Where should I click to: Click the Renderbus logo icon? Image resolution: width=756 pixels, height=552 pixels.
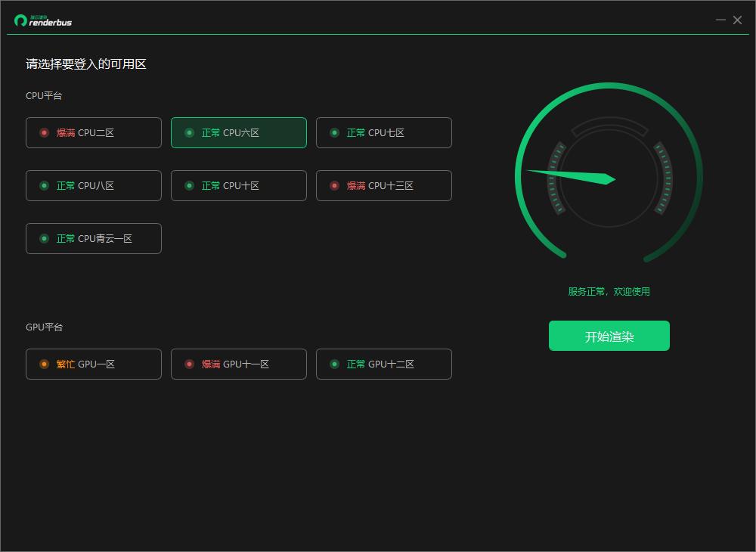click(x=20, y=20)
